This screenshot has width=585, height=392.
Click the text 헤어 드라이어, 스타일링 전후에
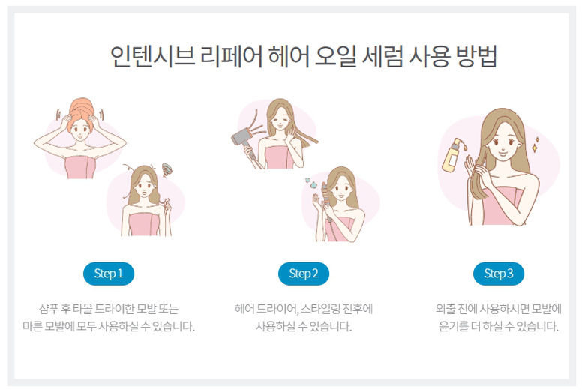tap(304, 309)
